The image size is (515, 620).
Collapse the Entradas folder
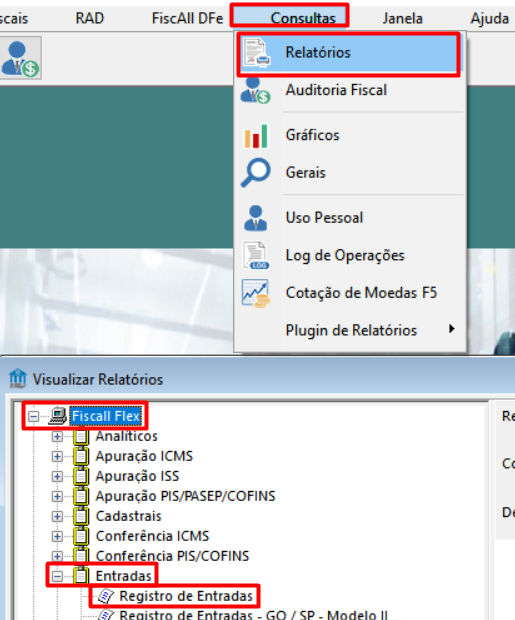(x=57, y=576)
